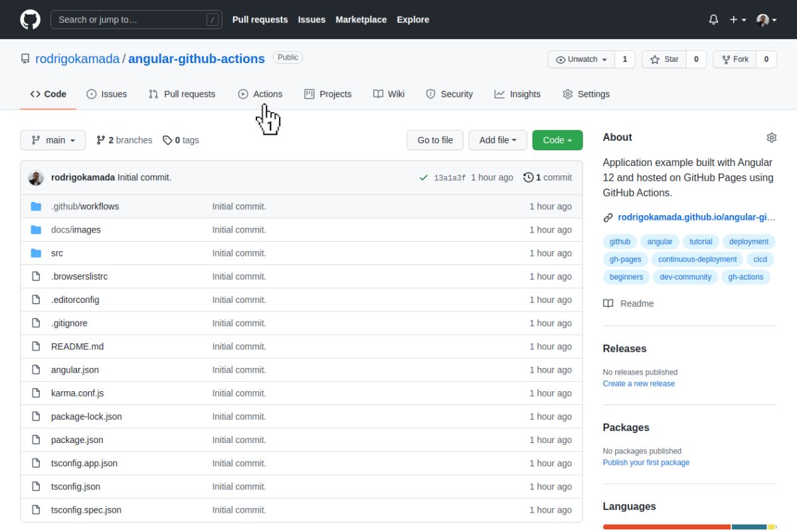Open the .github/workflows folder
This screenshot has width=797, height=532.
[85, 207]
